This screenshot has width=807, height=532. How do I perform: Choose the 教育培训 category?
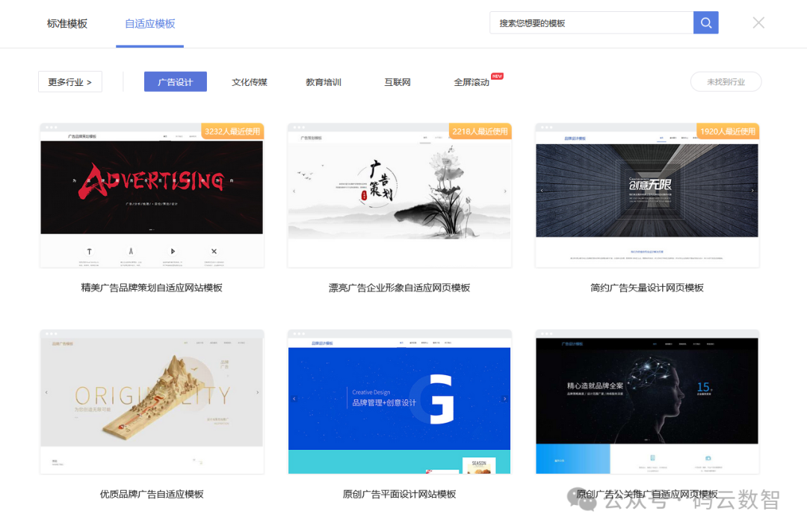pos(324,82)
